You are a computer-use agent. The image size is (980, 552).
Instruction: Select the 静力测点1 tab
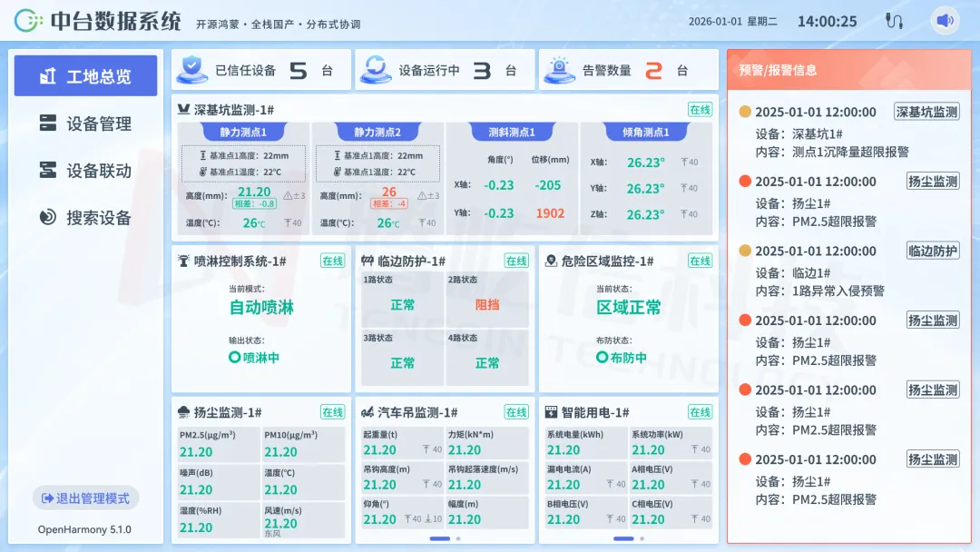click(243, 132)
